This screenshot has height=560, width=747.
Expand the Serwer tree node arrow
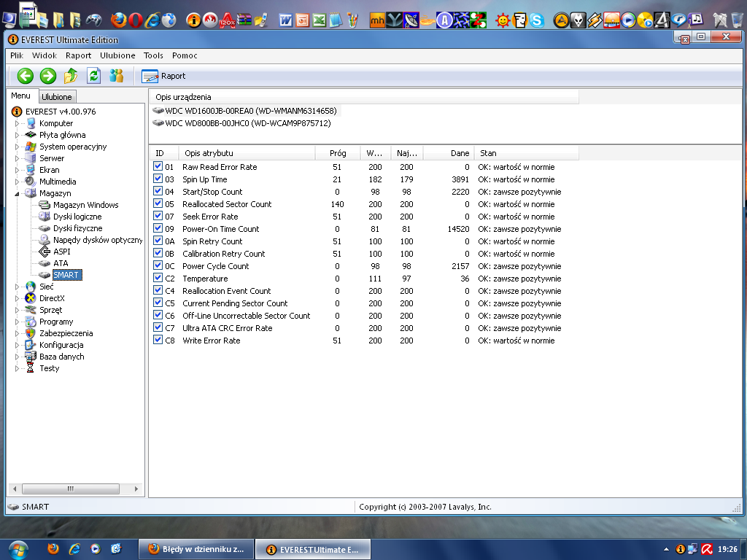point(18,158)
